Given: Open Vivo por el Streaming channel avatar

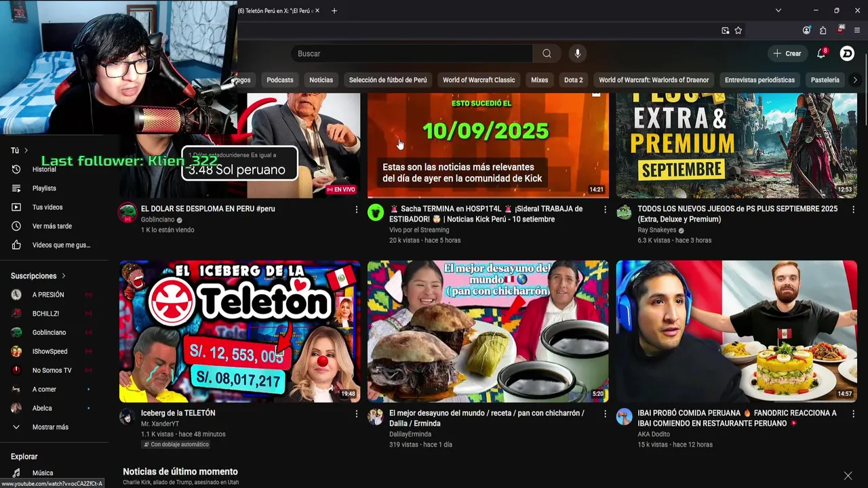Looking at the screenshot, I should click(376, 213).
